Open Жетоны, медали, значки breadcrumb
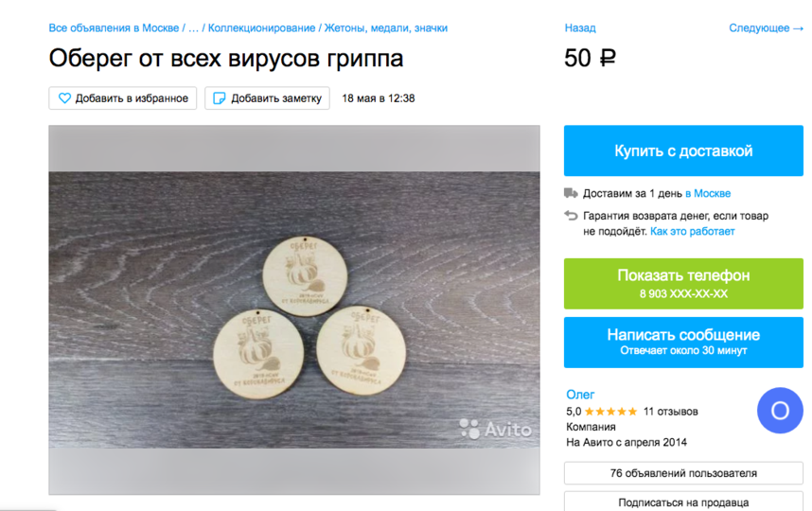Viewport: 812px width, 511px height. pyautogui.click(x=386, y=28)
